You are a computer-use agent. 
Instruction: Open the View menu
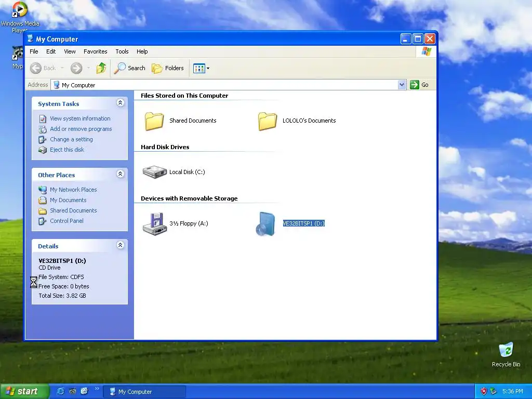[70, 51]
